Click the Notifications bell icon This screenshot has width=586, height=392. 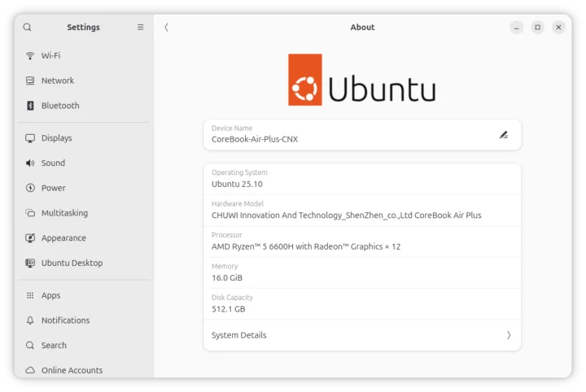pyautogui.click(x=30, y=320)
